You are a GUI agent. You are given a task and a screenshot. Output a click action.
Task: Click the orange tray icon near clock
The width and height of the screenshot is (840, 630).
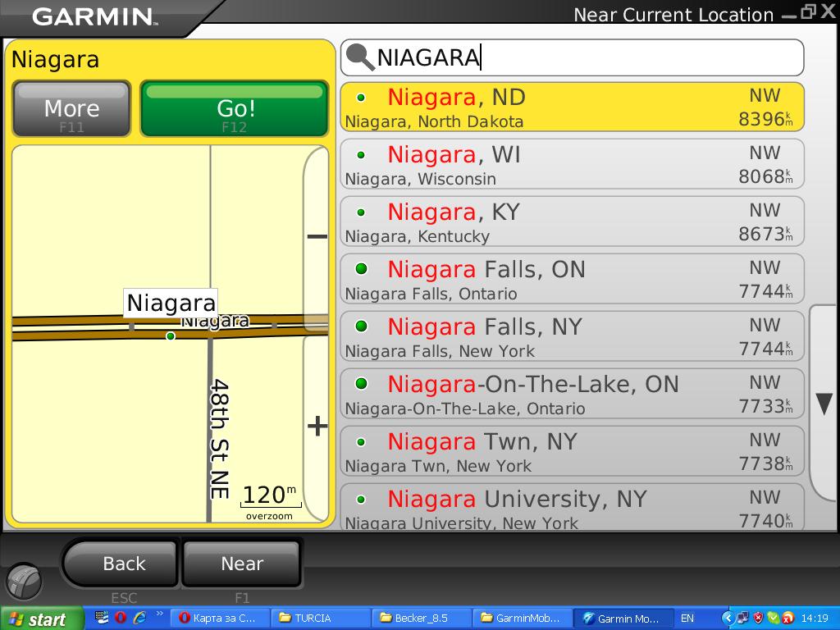(x=788, y=619)
